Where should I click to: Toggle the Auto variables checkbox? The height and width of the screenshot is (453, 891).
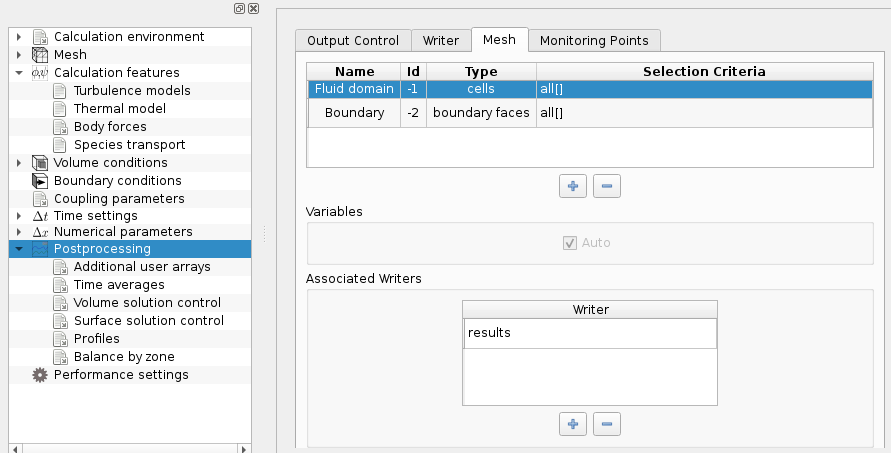(570, 243)
